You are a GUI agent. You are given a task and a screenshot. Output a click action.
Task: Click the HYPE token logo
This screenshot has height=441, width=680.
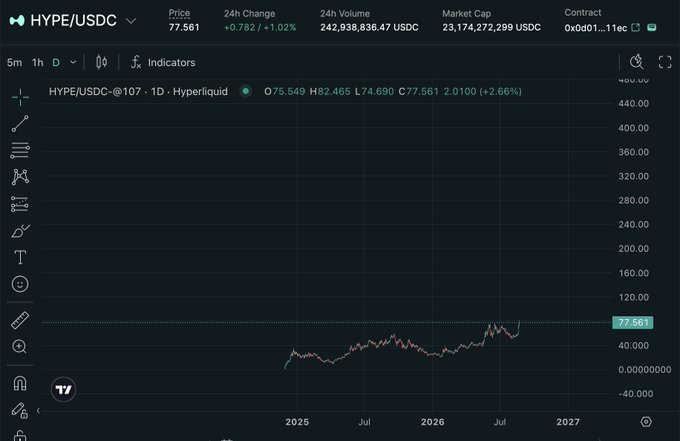(17, 20)
